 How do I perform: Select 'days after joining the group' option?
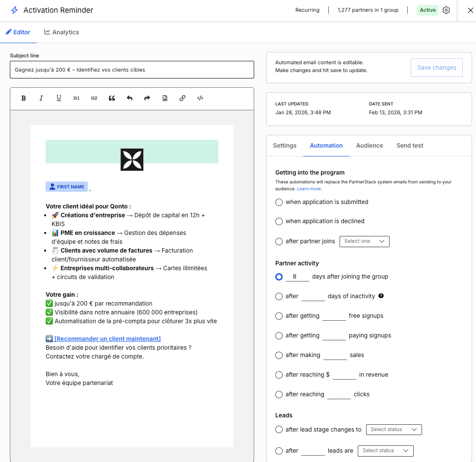pyautogui.click(x=279, y=277)
